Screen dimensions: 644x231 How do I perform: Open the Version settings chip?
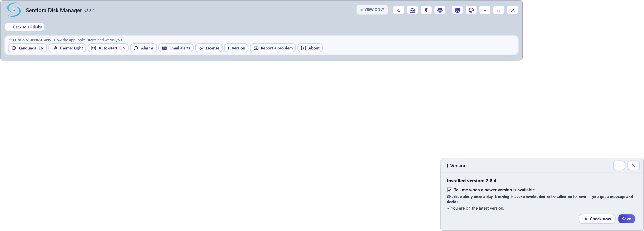tap(236, 48)
